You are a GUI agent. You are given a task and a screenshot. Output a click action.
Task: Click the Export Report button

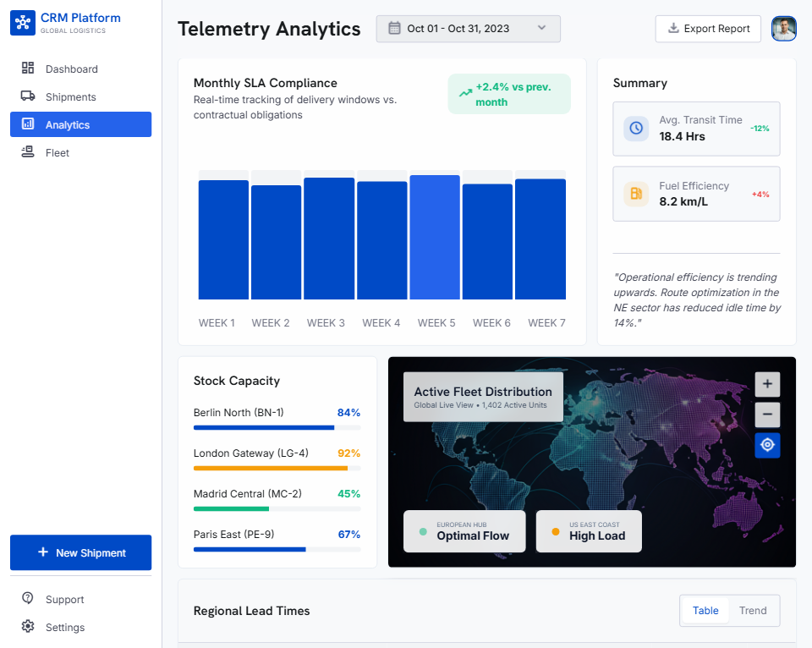pyautogui.click(x=708, y=29)
